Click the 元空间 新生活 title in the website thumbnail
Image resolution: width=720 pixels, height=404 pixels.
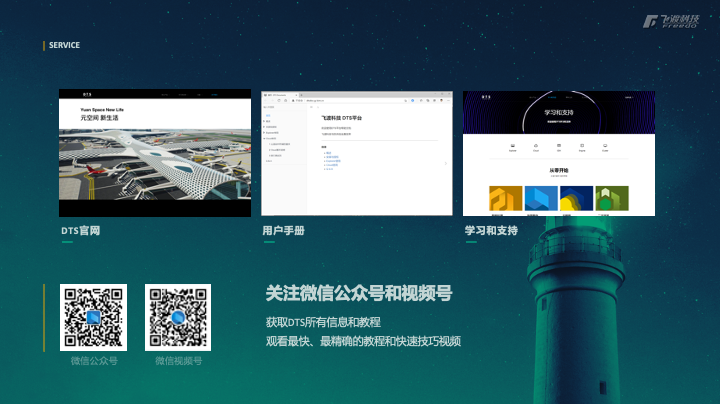point(100,118)
